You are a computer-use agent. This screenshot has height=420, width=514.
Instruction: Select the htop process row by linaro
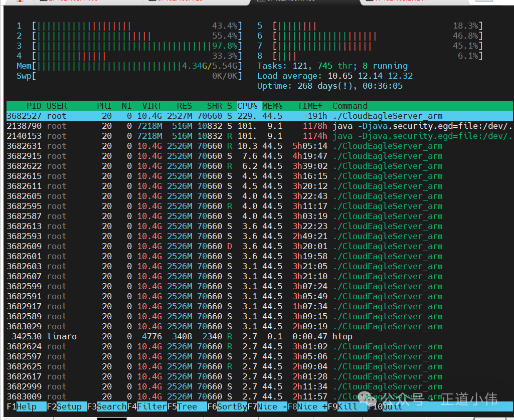[x=260, y=336]
